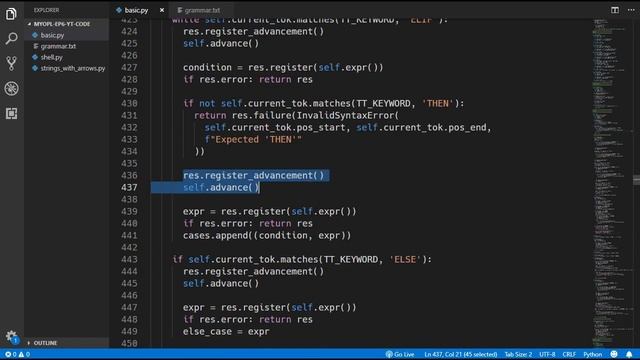Open the Search view in activity bar
This screenshot has width=640, height=360.
11,39
